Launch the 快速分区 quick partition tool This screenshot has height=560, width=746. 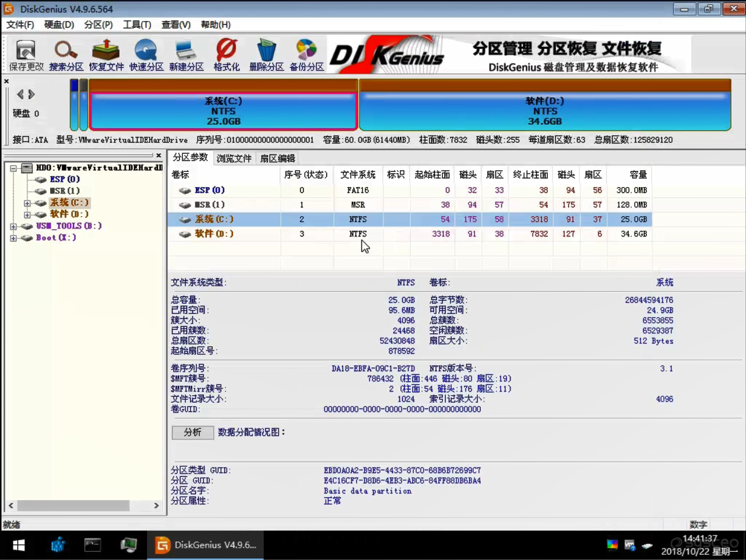point(146,55)
